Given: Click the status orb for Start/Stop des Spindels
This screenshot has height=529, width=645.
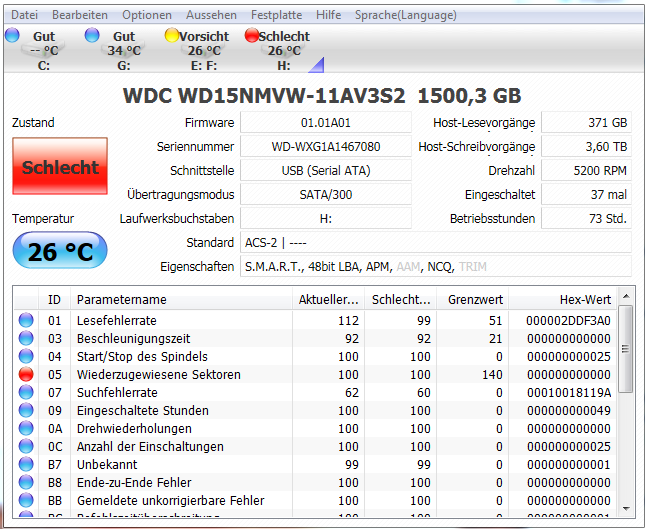Looking at the screenshot, I should coord(26,356).
